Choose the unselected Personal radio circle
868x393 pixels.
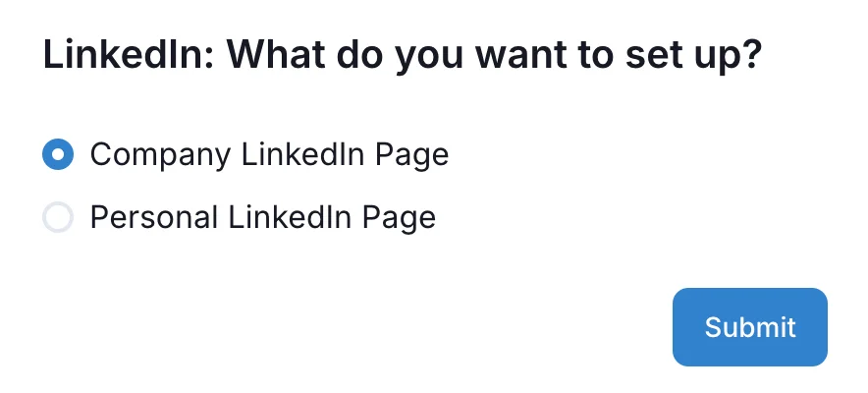point(58,217)
